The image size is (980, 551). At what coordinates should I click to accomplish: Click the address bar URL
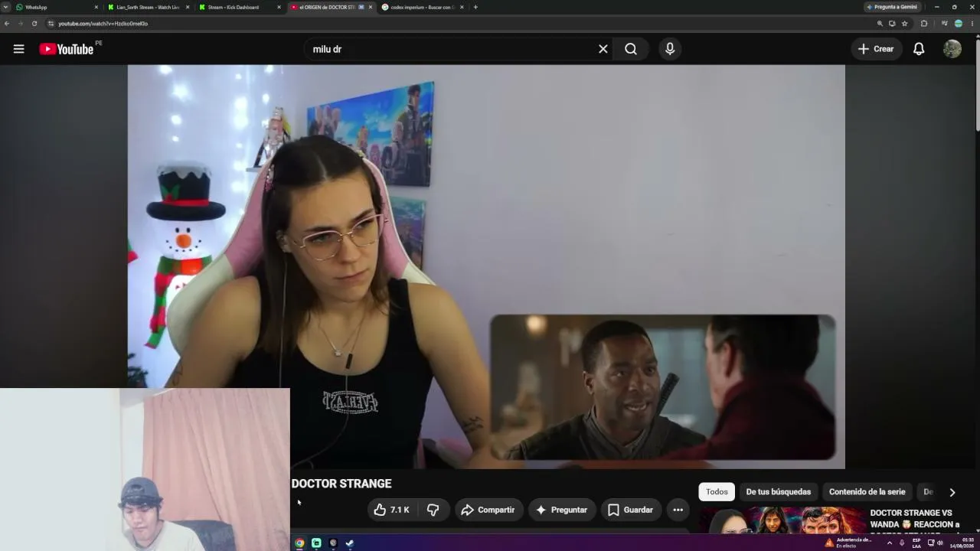103,24
